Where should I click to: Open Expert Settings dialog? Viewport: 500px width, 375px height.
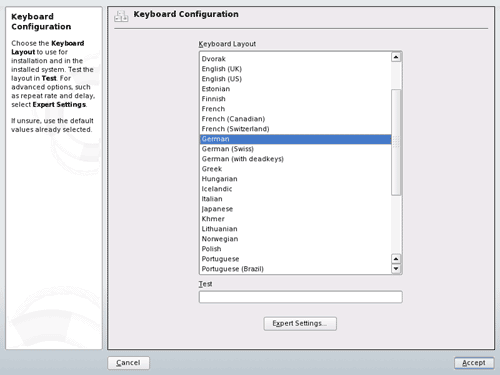[300, 324]
